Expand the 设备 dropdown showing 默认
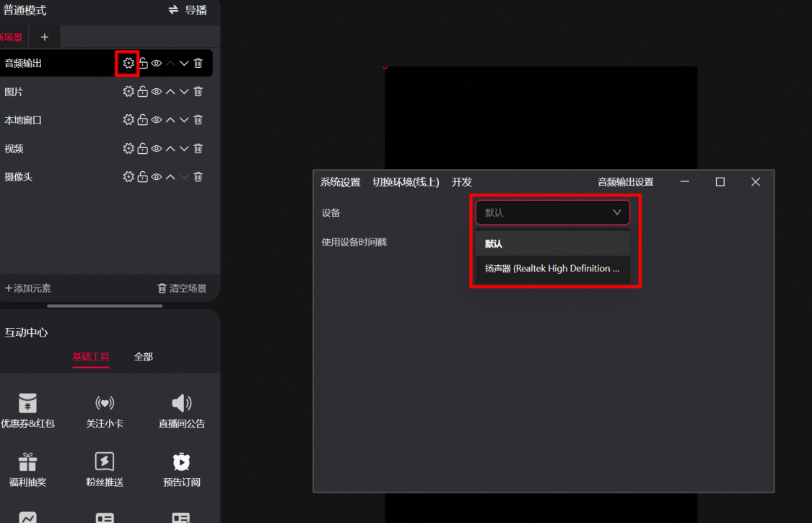 click(x=553, y=212)
